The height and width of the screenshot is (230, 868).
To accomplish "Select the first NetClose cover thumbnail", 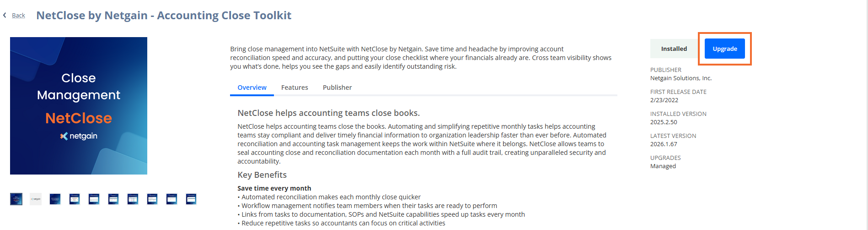I will pyautogui.click(x=16, y=199).
